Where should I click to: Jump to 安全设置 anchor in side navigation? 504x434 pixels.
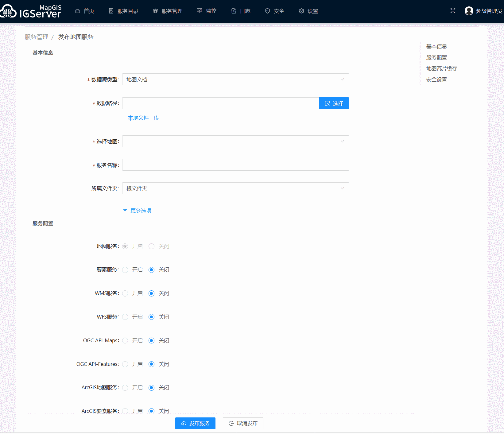coord(436,79)
